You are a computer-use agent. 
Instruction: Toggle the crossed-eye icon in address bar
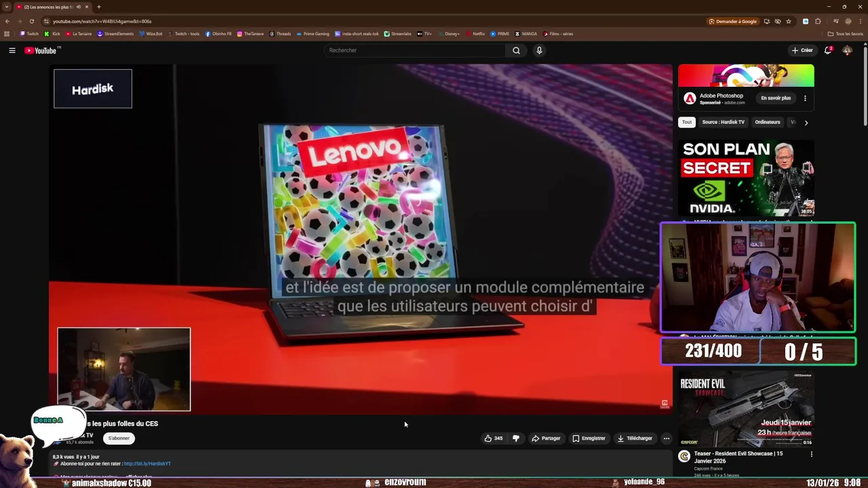(x=777, y=21)
